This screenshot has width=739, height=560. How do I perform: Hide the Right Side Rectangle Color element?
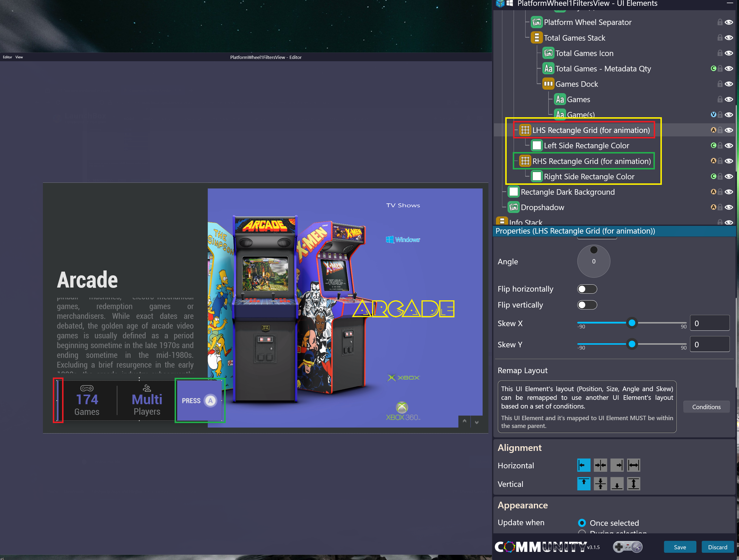point(729,176)
